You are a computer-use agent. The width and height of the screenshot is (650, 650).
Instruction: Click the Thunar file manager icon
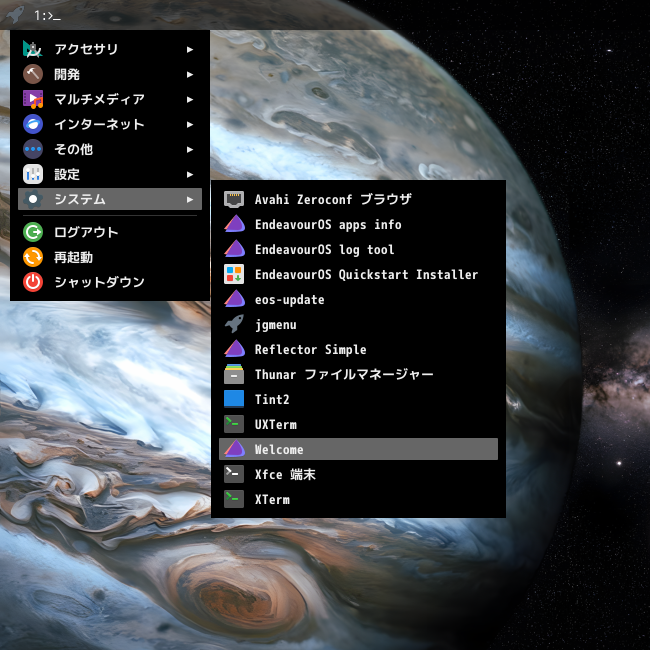click(x=234, y=374)
